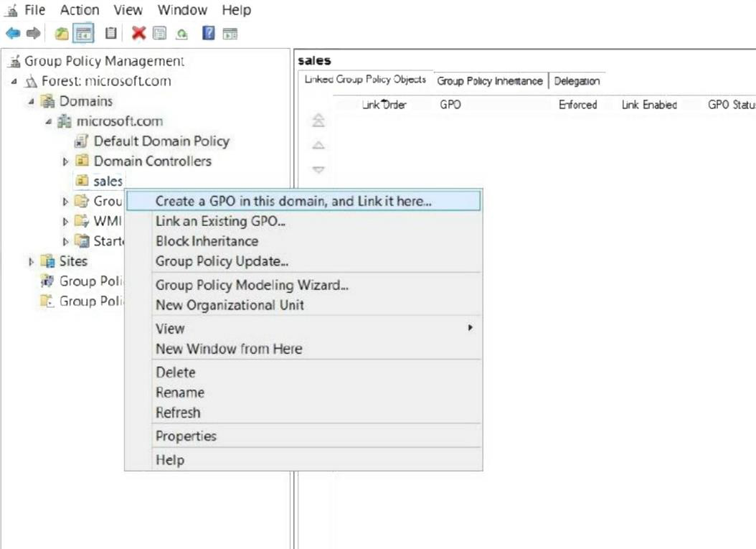Open the File menu
The image size is (756, 549).
pyautogui.click(x=34, y=10)
